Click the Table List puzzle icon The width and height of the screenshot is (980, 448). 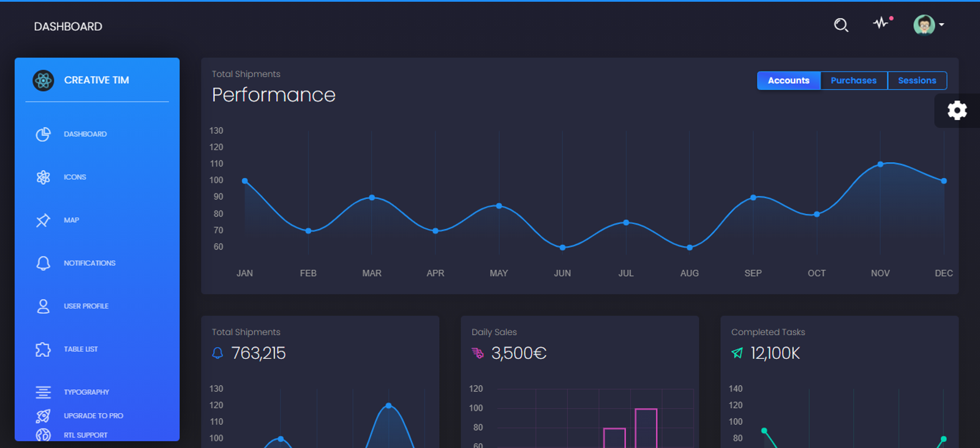[x=43, y=349]
